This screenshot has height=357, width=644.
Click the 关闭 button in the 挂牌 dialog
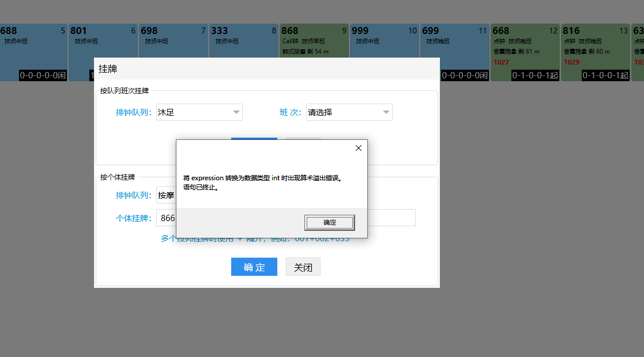click(x=303, y=267)
